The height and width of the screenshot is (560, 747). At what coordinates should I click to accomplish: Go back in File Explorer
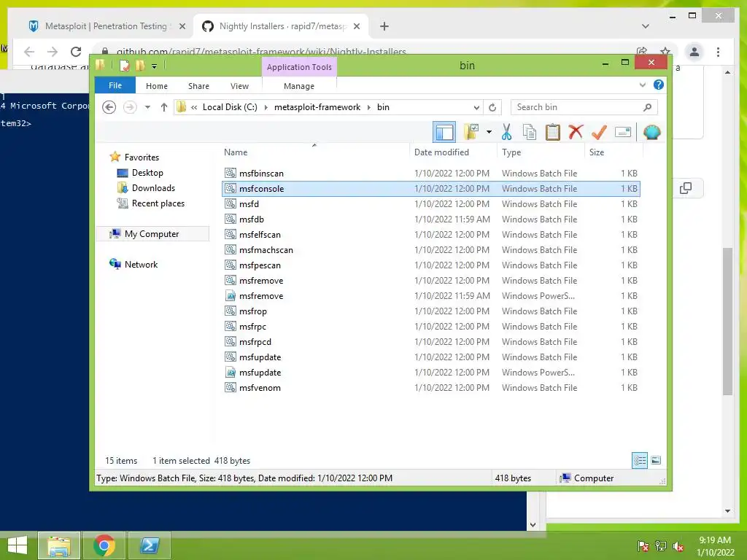pos(109,107)
